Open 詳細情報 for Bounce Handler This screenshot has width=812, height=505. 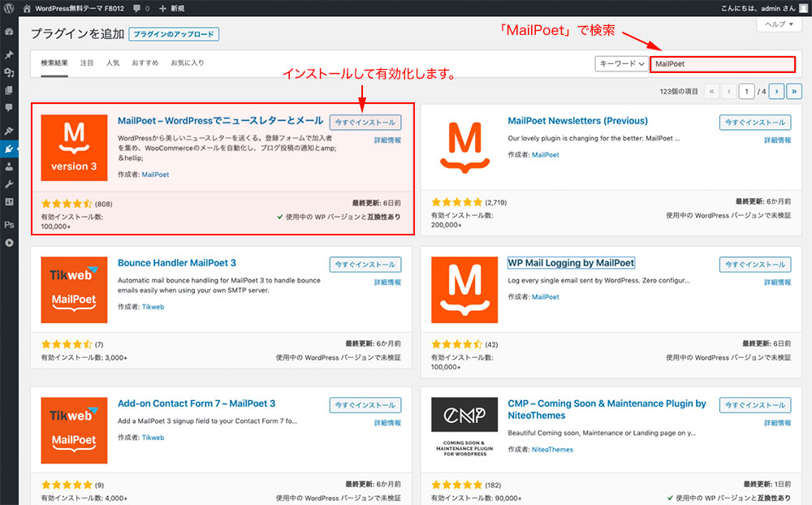[x=388, y=283]
